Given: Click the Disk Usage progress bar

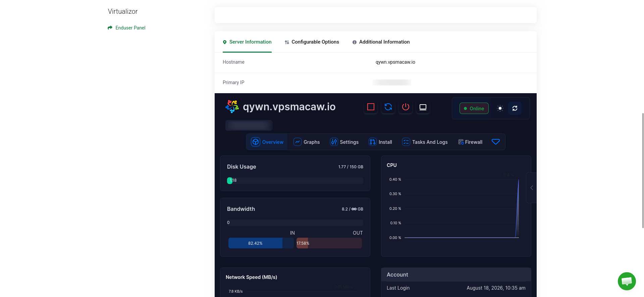Looking at the screenshot, I should coord(295,181).
